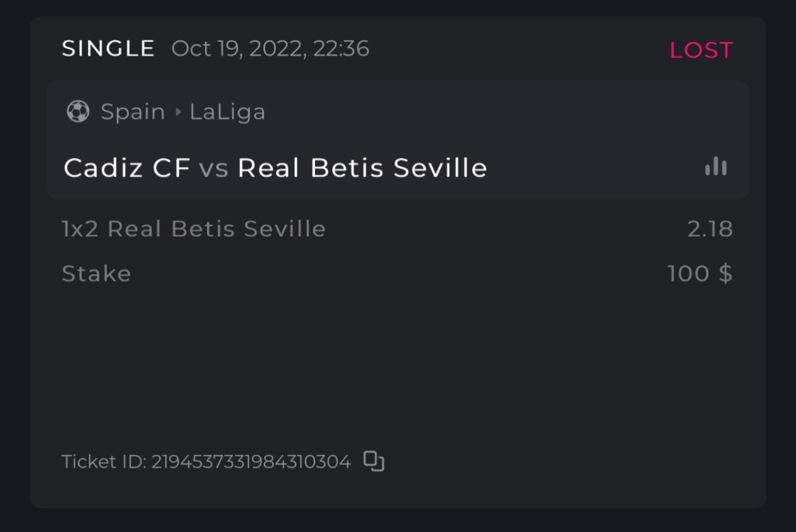This screenshot has width=796, height=532.
Task: Click the soccer ball sport icon
Action: (78, 112)
